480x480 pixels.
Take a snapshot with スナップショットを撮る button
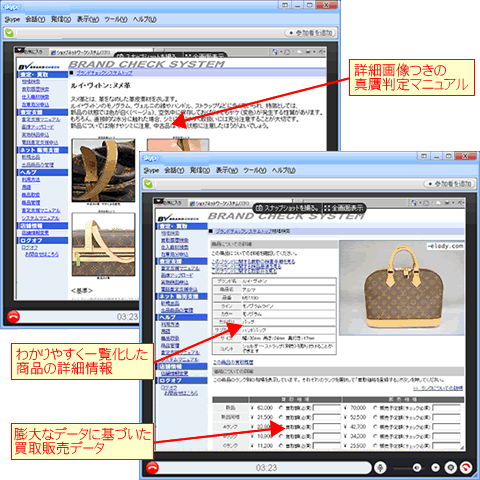point(287,208)
